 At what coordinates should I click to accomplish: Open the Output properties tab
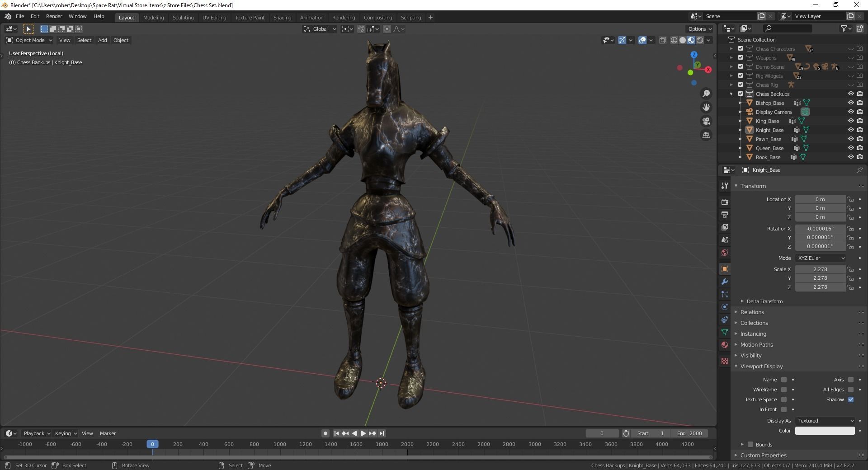click(x=725, y=214)
